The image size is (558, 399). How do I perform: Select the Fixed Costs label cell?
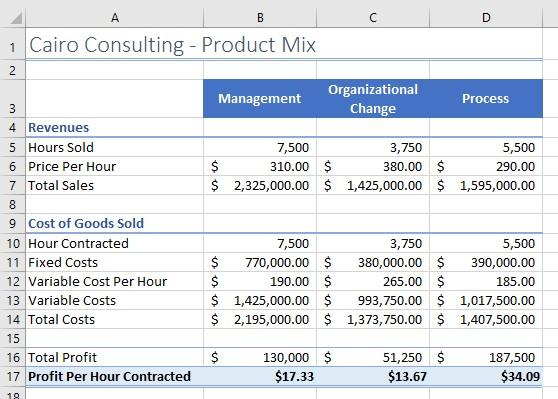coord(115,262)
